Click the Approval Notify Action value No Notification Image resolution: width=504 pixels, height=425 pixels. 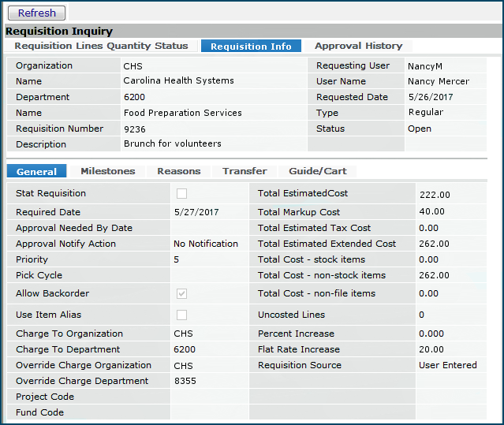point(206,244)
